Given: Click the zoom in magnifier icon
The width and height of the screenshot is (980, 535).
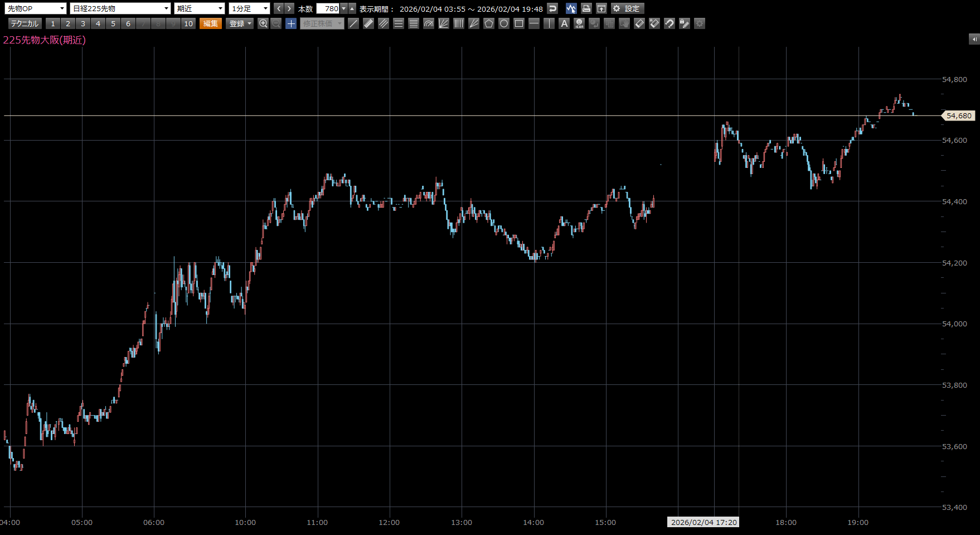Looking at the screenshot, I should coord(263,23).
